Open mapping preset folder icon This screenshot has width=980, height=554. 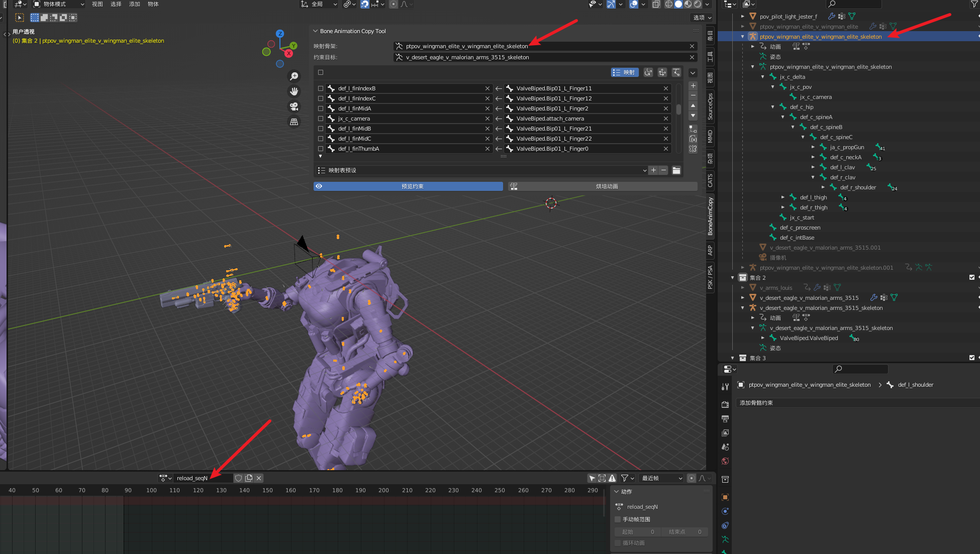coord(676,170)
